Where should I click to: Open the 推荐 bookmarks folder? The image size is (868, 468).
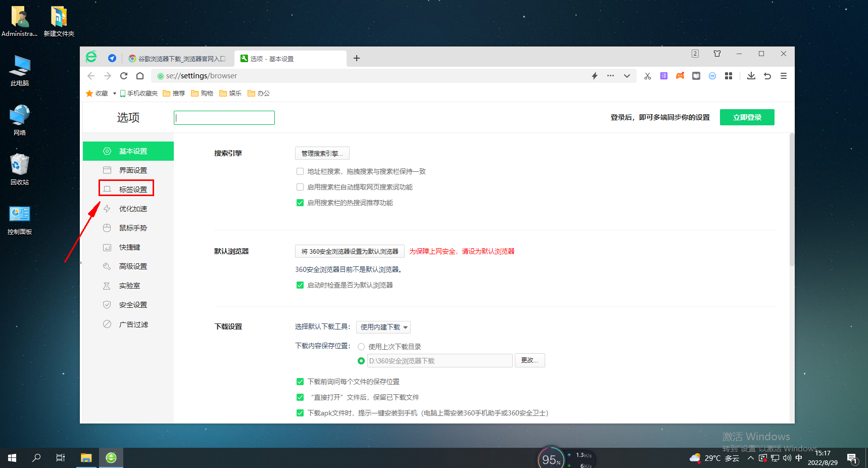coord(174,93)
